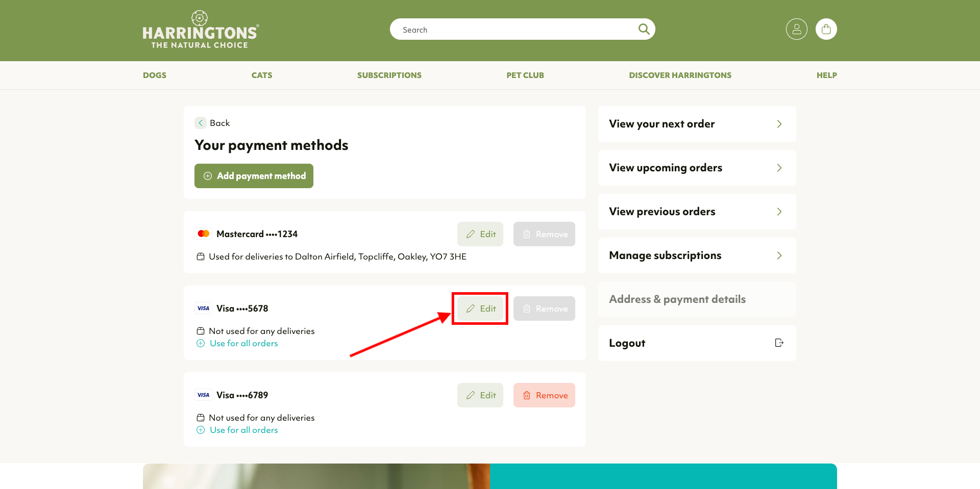980x489 pixels.
Task: Edit the Visa ending 5678
Action: click(480, 308)
